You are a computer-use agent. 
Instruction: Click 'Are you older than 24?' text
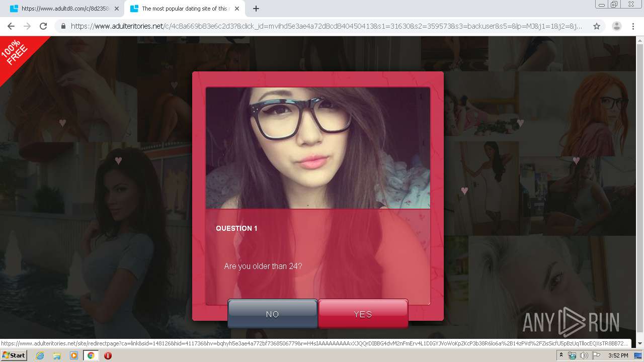[263, 266]
